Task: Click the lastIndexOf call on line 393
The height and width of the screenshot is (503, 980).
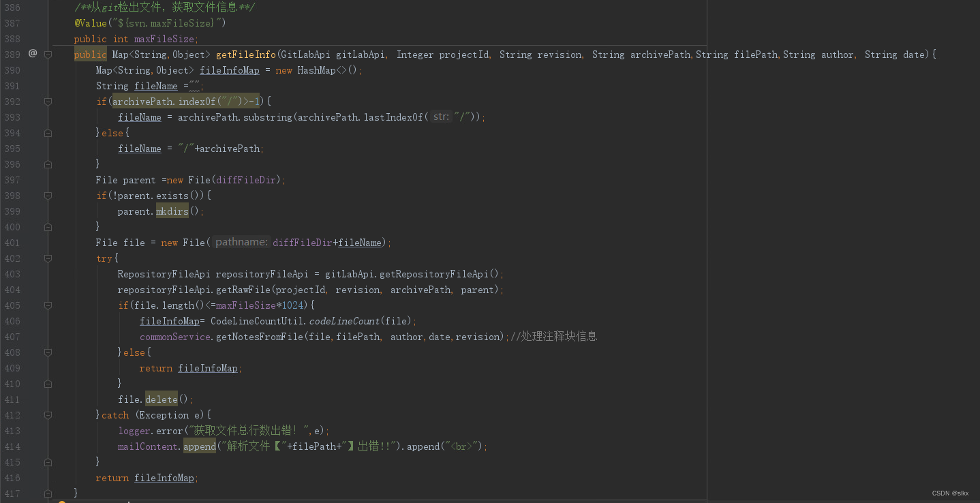Action: coord(393,117)
